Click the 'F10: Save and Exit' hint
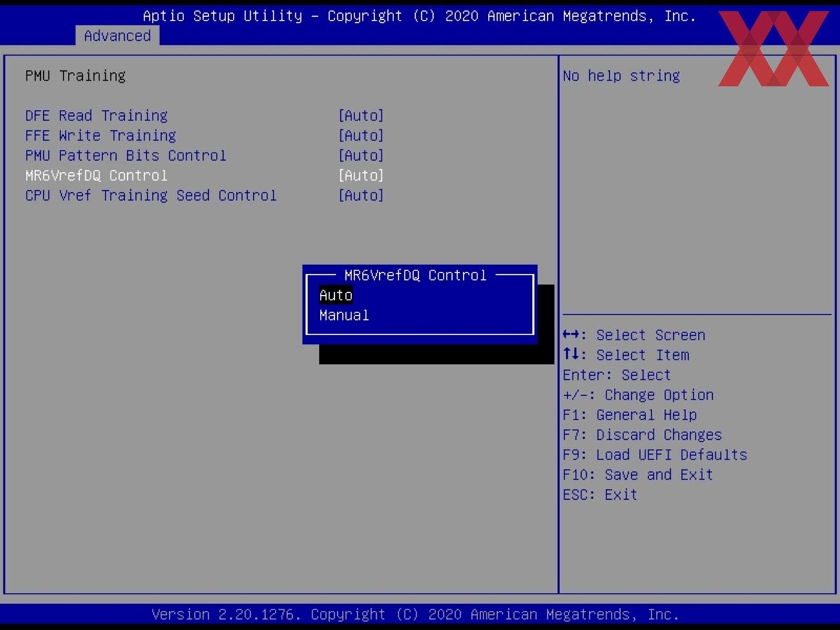Image resolution: width=840 pixels, height=630 pixels. (x=638, y=474)
